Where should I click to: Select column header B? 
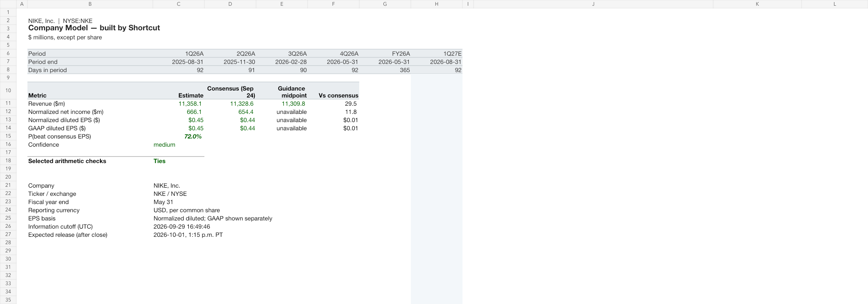90,4
